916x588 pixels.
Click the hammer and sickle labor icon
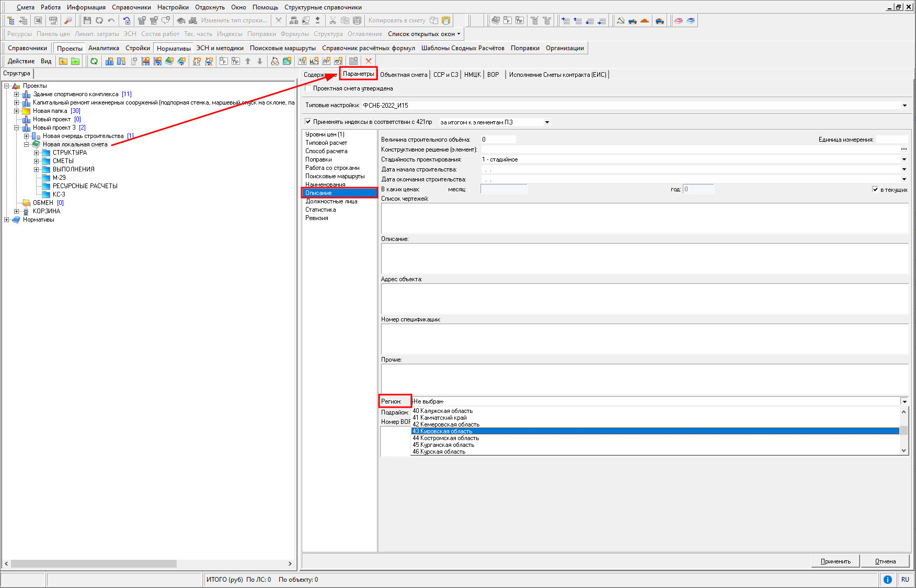click(621, 20)
